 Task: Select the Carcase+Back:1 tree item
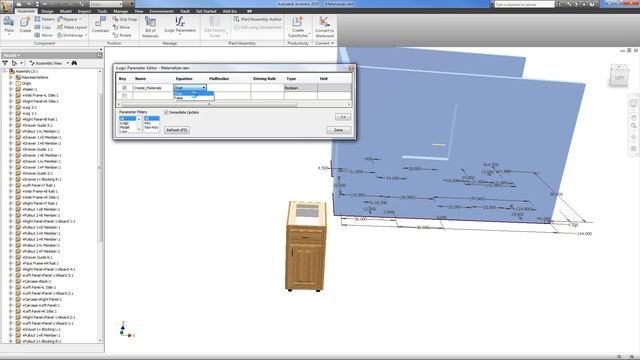(x=37, y=281)
